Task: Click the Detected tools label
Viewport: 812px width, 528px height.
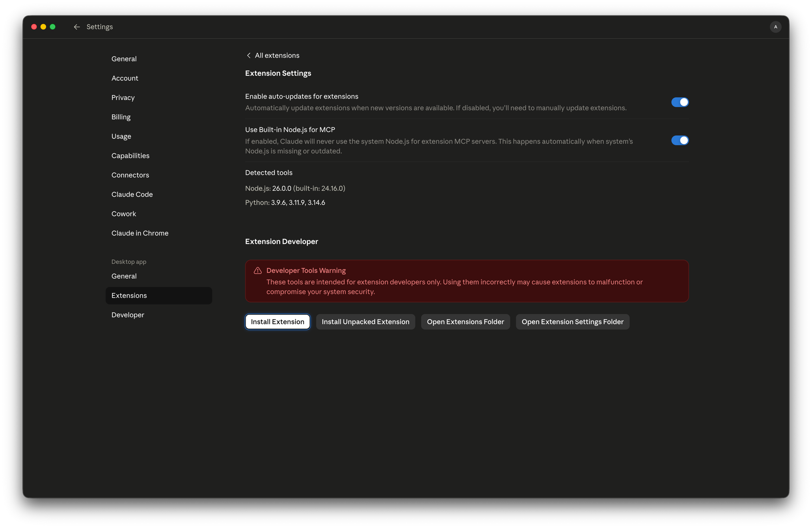Action: [x=269, y=173]
